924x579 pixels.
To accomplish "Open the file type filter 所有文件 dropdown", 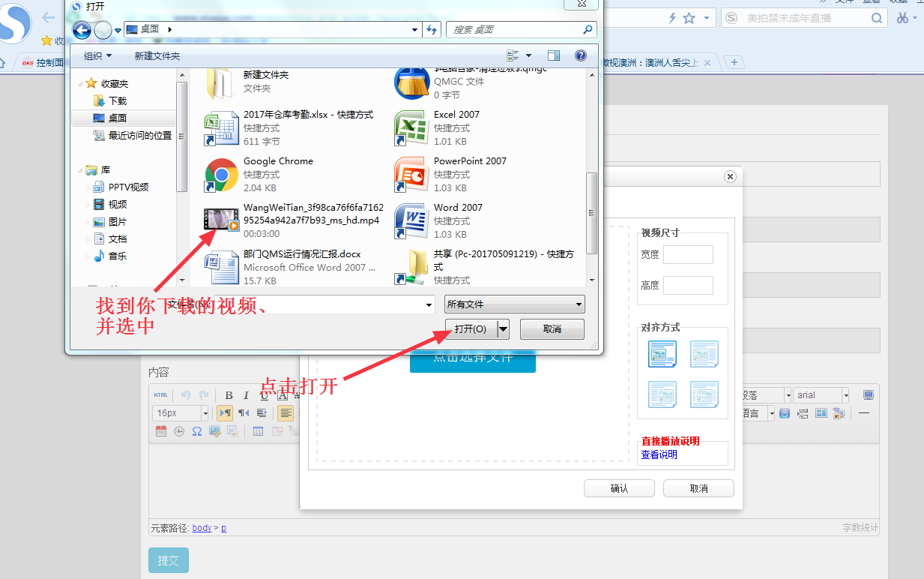I will (x=515, y=304).
